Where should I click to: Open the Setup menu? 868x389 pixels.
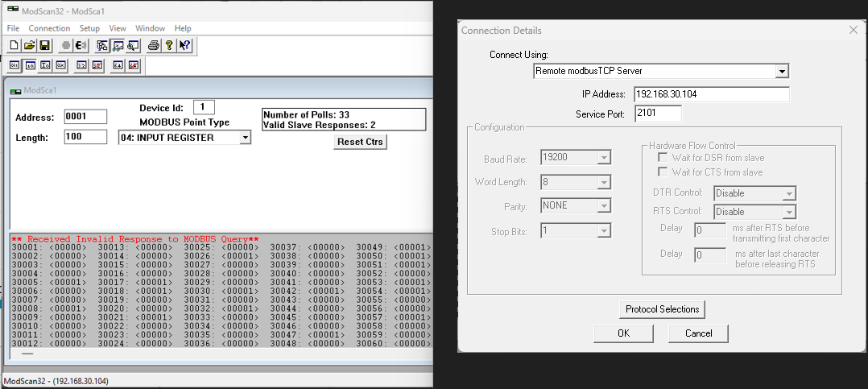(89, 28)
